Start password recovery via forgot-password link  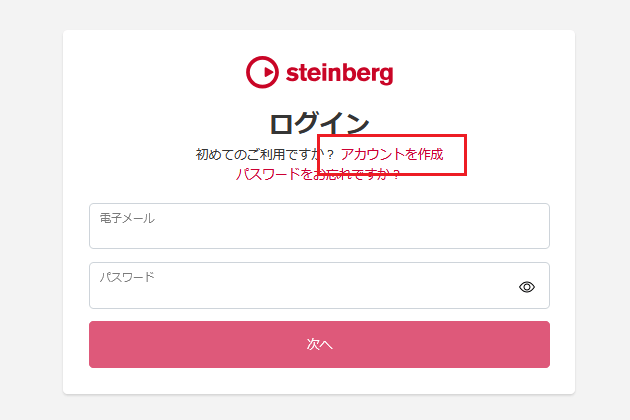pyautogui.click(x=318, y=174)
